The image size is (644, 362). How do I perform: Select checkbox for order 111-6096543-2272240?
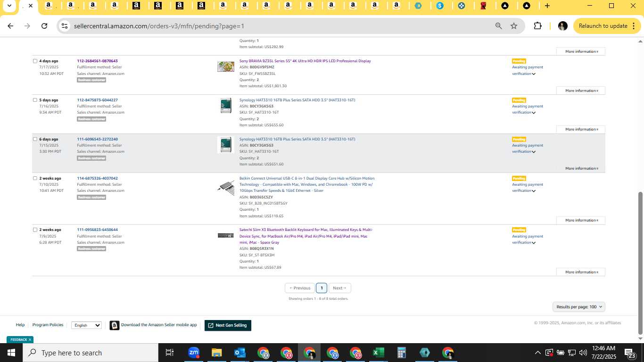[x=35, y=139]
